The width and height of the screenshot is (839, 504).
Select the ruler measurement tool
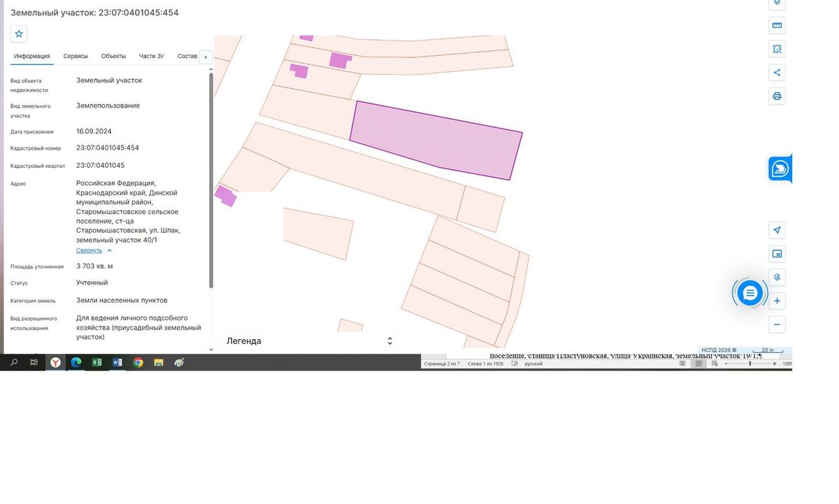pos(777,25)
